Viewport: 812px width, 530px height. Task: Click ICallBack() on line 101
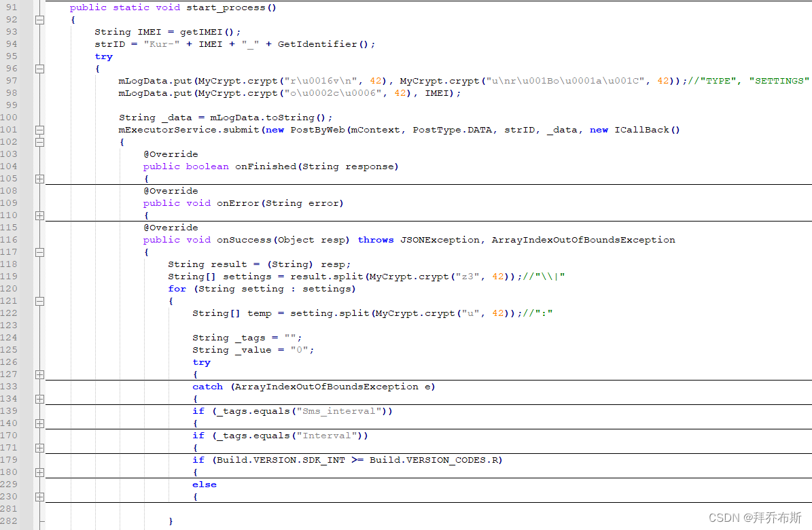coord(648,130)
